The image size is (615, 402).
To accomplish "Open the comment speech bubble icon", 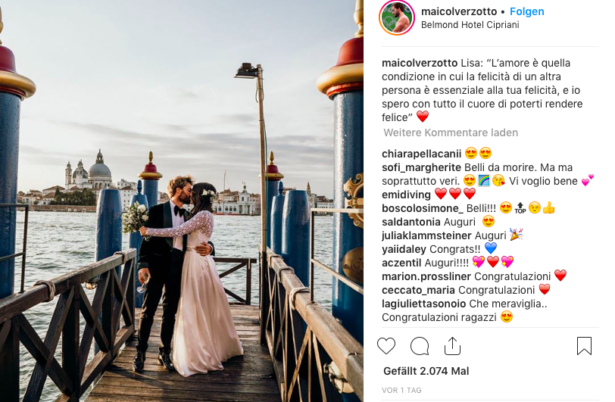I will 419,346.
